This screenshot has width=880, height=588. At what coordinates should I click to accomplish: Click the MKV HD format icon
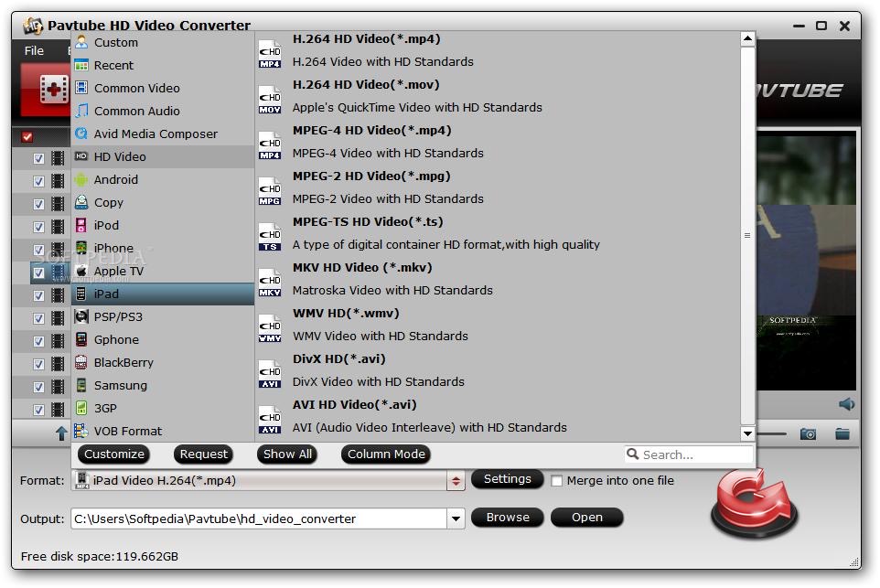coord(270,283)
